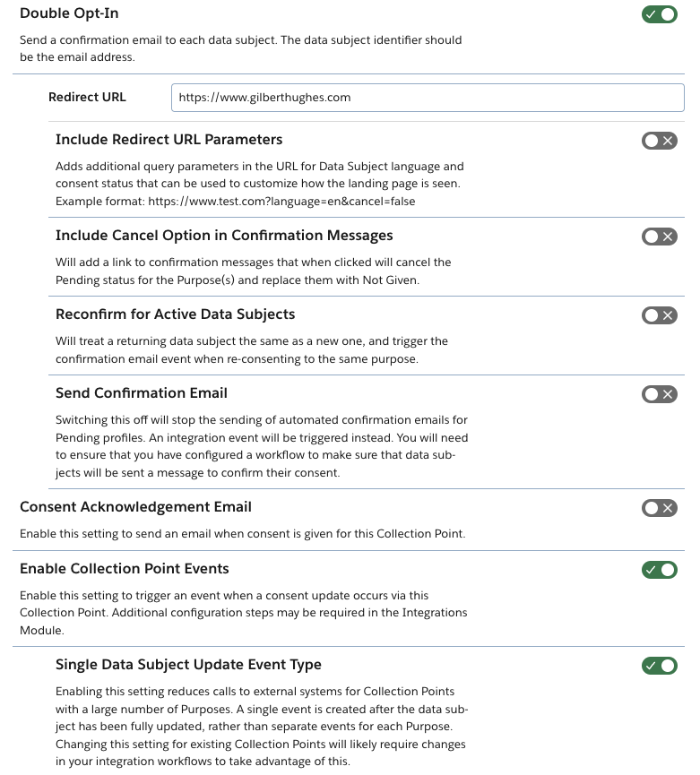Click the "Single Data Subject Update Event Type" heading
This screenshot has height=775, width=700.
tap(188, 665)
